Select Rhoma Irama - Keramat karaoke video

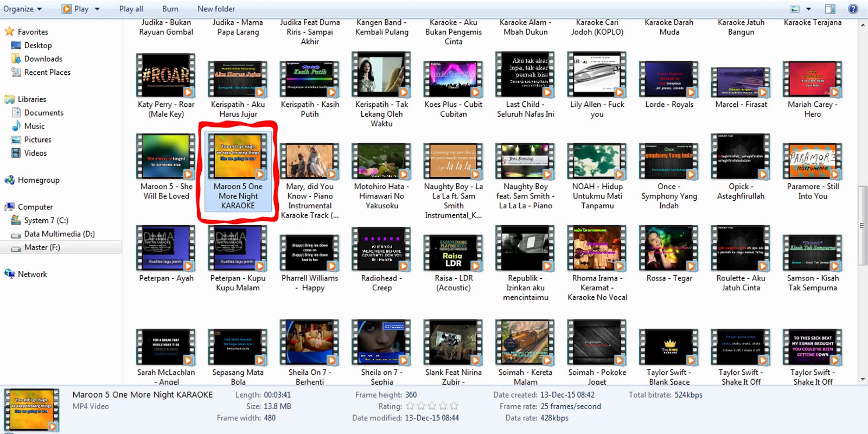tap(597, 264)
